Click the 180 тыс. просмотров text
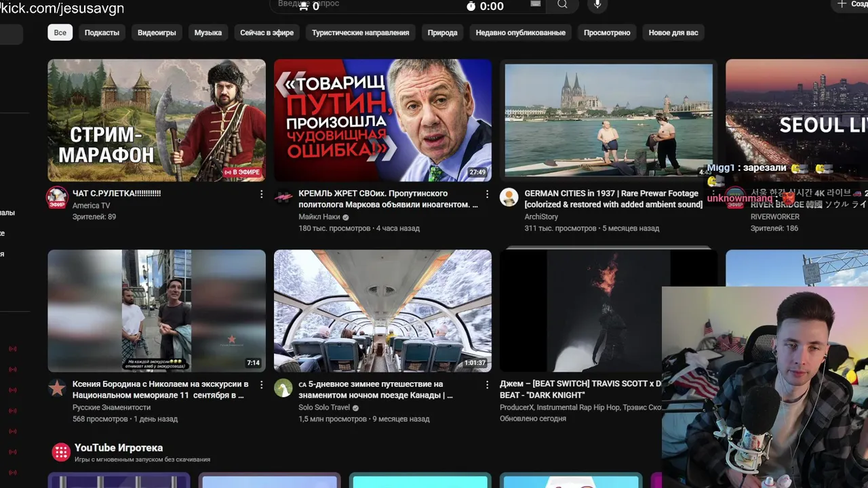The width and height of the screenshot is (868, 488). pos(335,228)
